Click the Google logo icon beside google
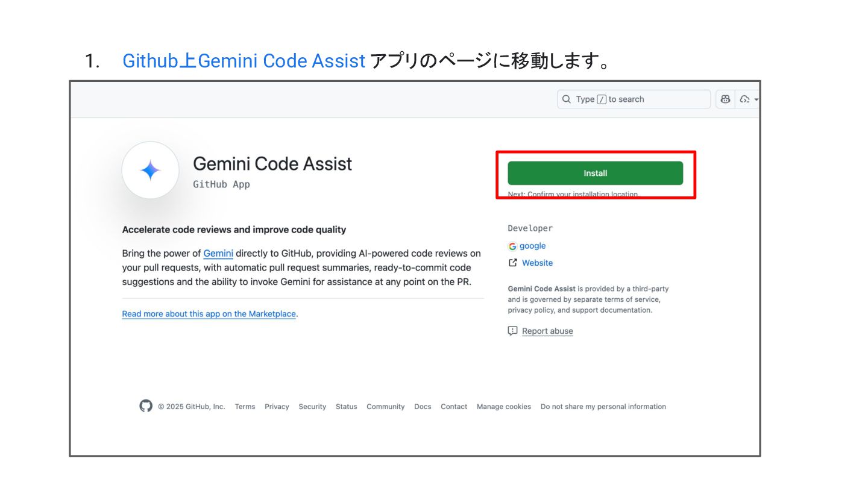Image resolution: width=868 pixels, height=488 pixels. tap(512, 246)
